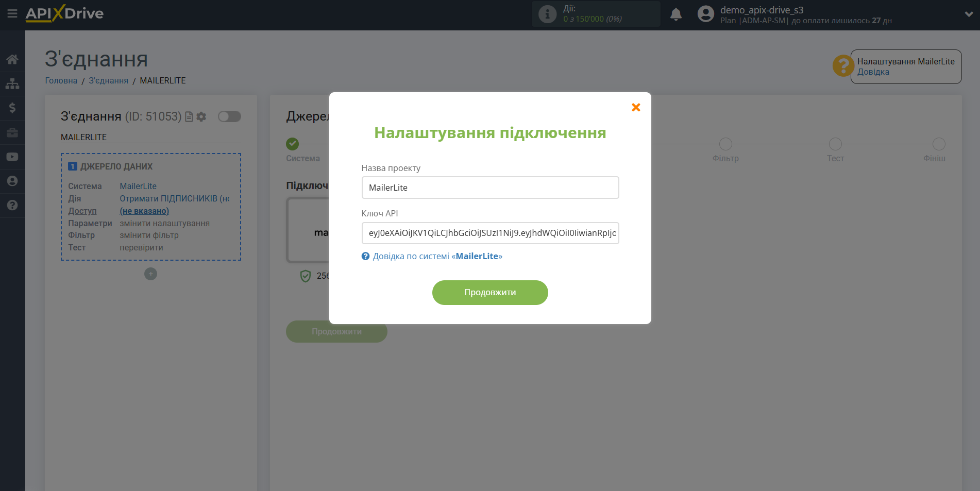Click the ApiX-Drive logo
The image size is (980, 491).
coord(64,13)
